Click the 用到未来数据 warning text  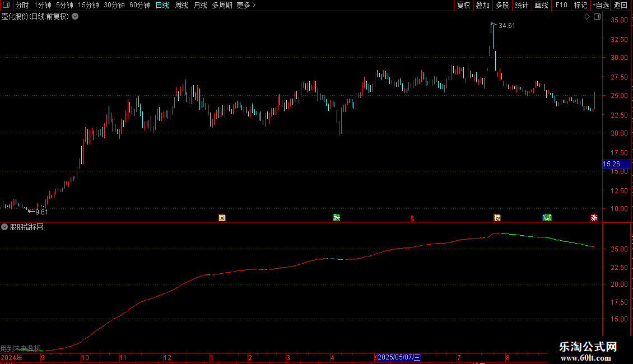[21, 348]
